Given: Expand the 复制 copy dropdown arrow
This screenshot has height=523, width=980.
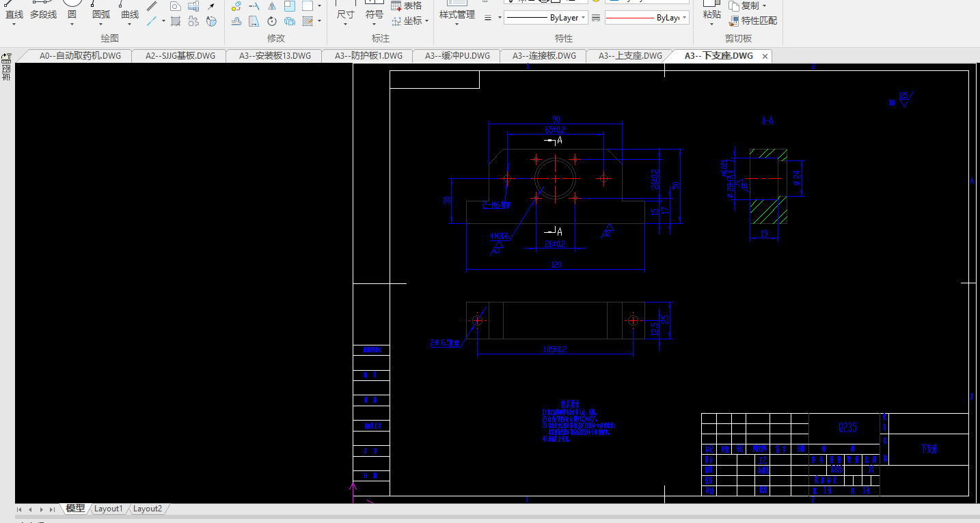Looking at the screenshot, I should (x=764, y=6).
